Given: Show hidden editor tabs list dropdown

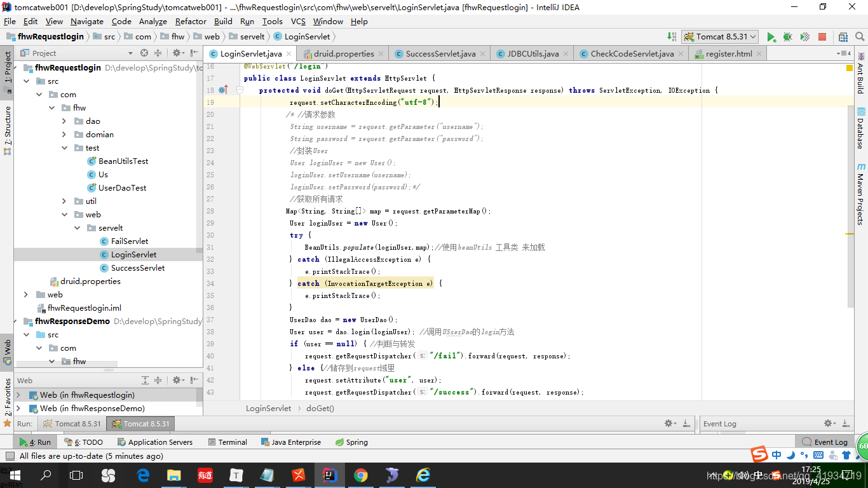Looking at the screenshot, I should point(844,53).
